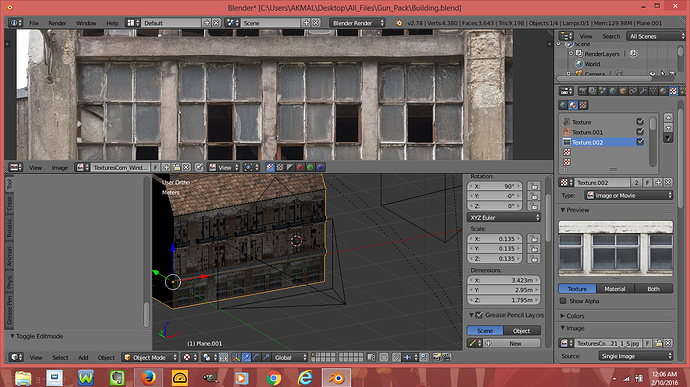
Task: Open the All Scenes outliner dropdown
Action: point(655,36)
